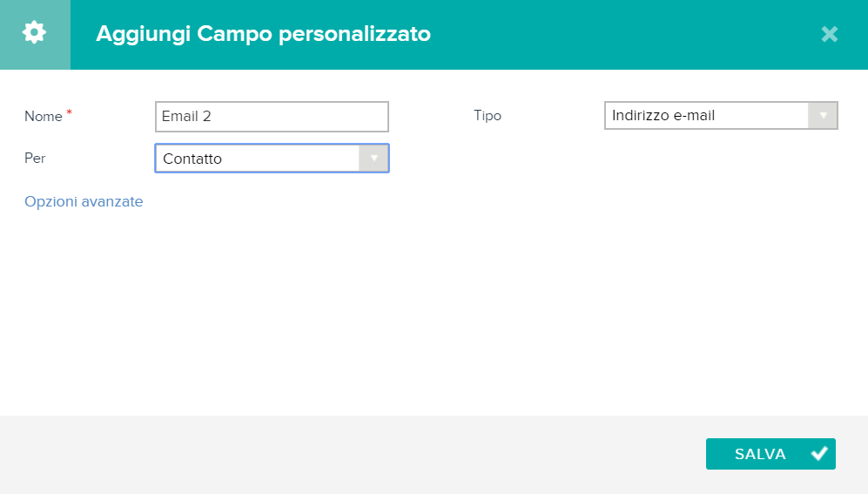Click the SALVA text label
Viewport: 868px width, 494px height.
760,454
